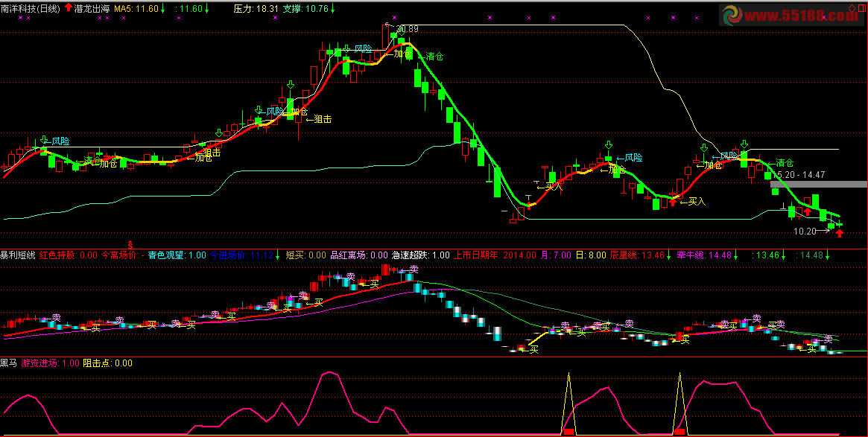The image size is (868, 437).
Task: Click down arrow after 牵牛线: 14.48
Action: (x=735, y=255)
